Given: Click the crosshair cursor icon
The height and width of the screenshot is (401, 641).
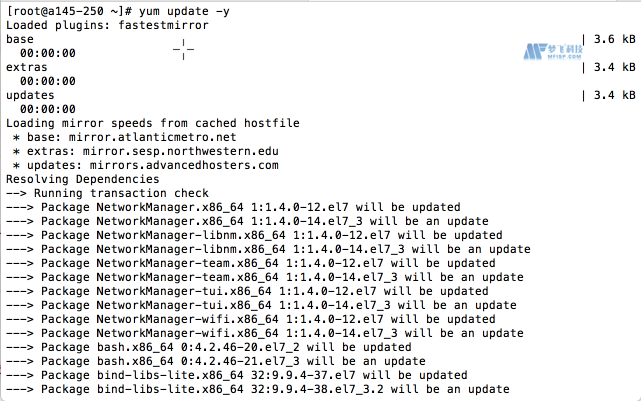Looking at the screenshot, I should pyautogui.click(x=183, y=49).
